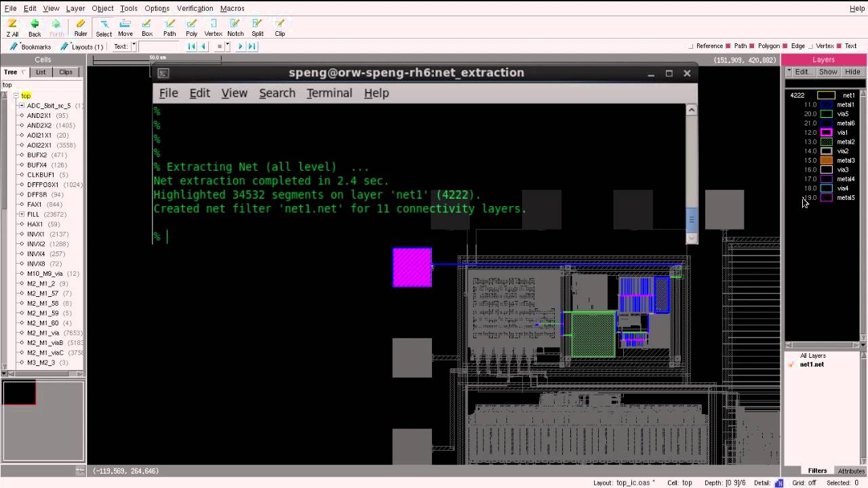Expand the ADC_5bit_sc_5 cell node

22,106
